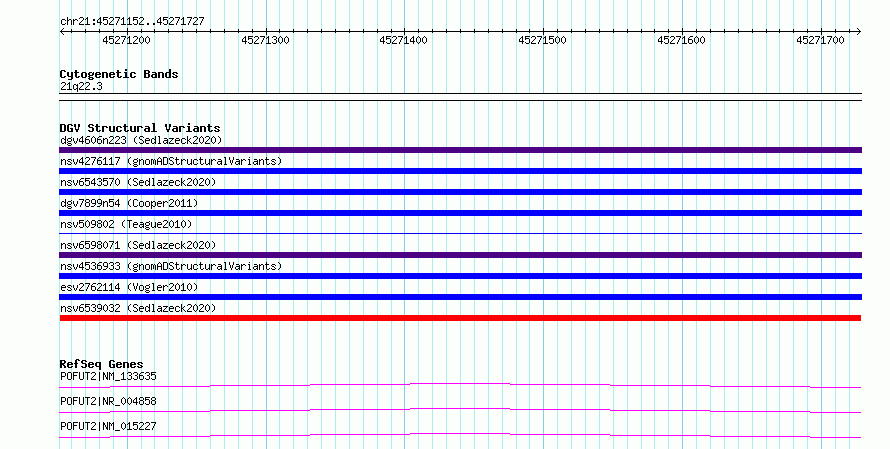
Task: Click magenta line under POFUT2|NM_015227
Action: point(460,435)
